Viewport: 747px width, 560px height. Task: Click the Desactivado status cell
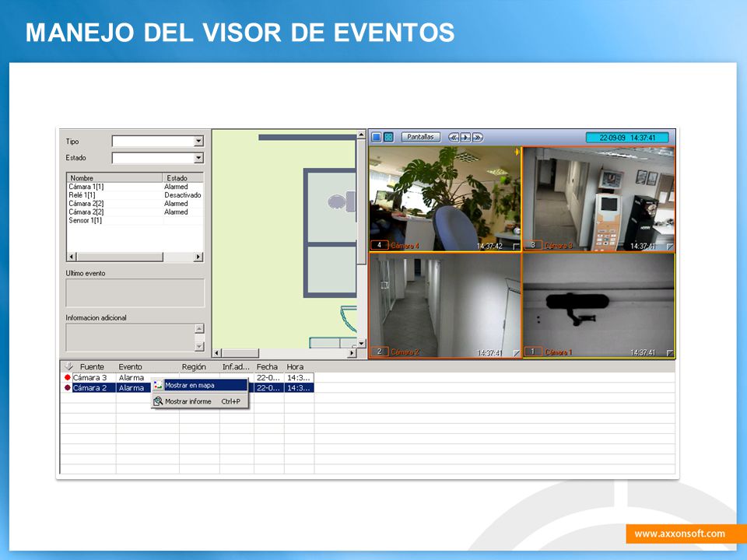point(182,195)
